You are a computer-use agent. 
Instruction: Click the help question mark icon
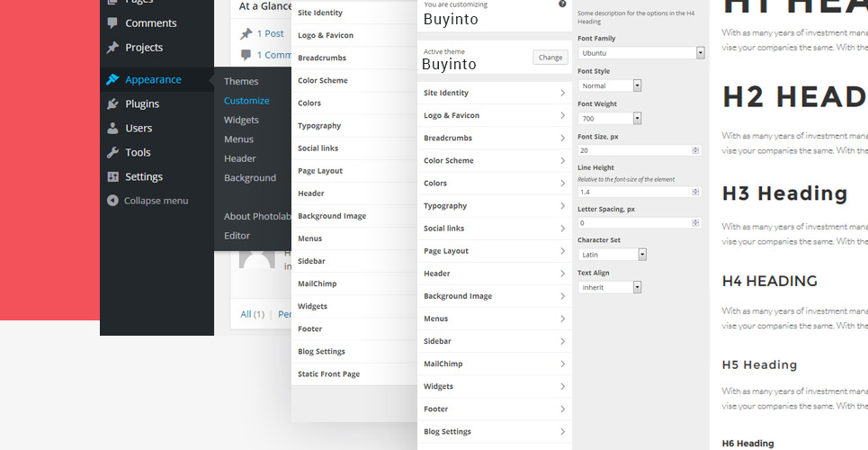coord(562,4)
